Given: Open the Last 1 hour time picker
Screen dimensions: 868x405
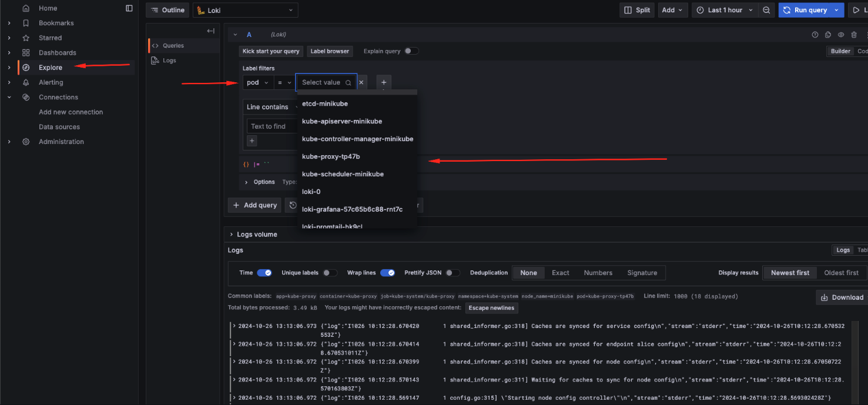Looking at the screenshot, I should click(725, 10).
